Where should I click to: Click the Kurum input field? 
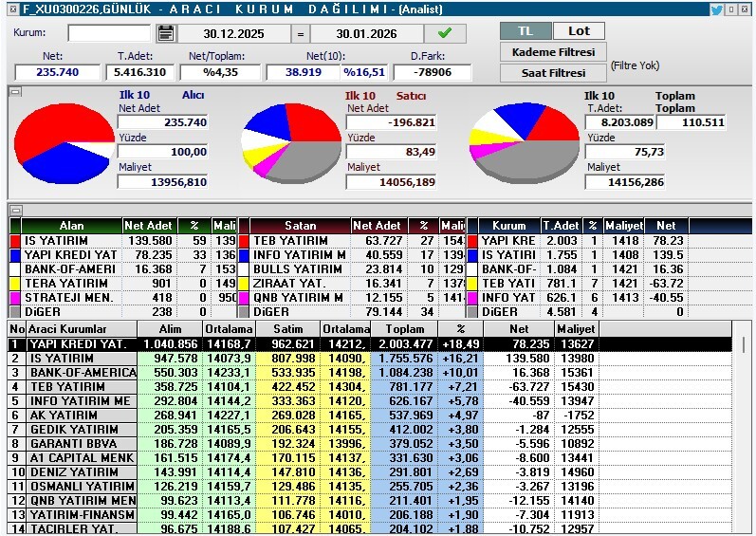[109, 33]
